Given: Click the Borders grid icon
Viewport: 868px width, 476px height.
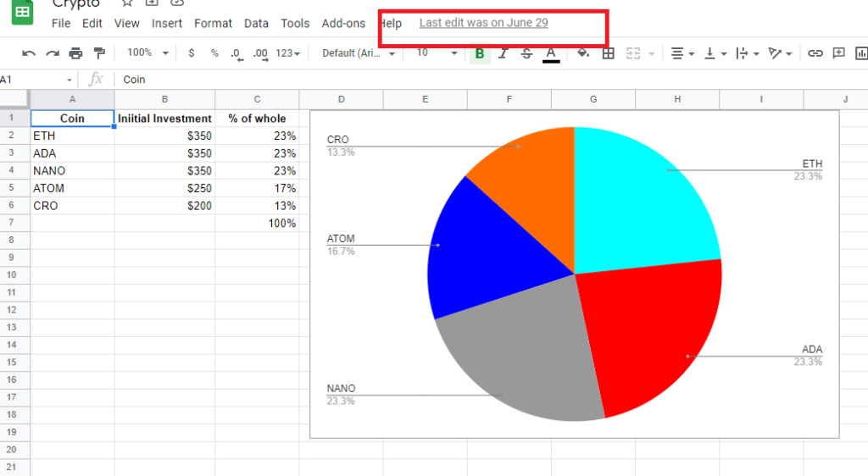Looking at the screenshot, I should [608, 53].
